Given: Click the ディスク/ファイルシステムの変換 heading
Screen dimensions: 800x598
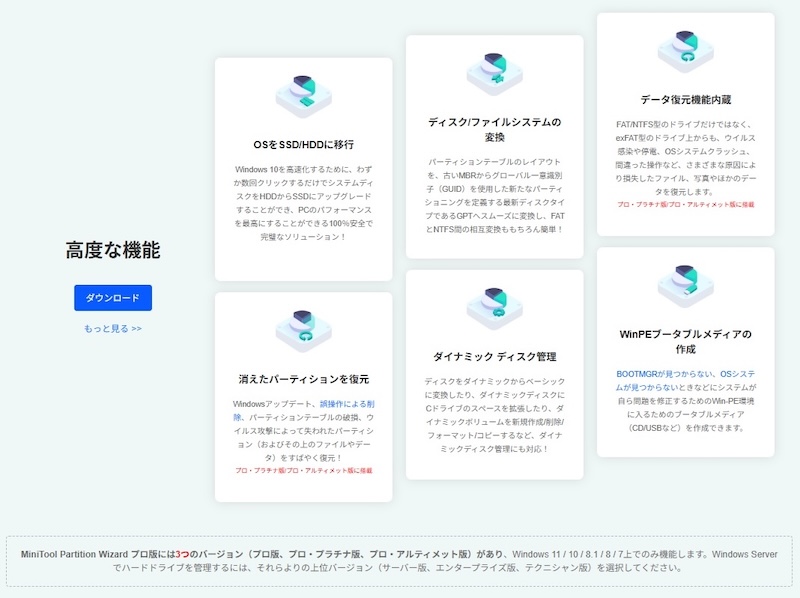Looking at the screenshot, I should click(494, 129).
